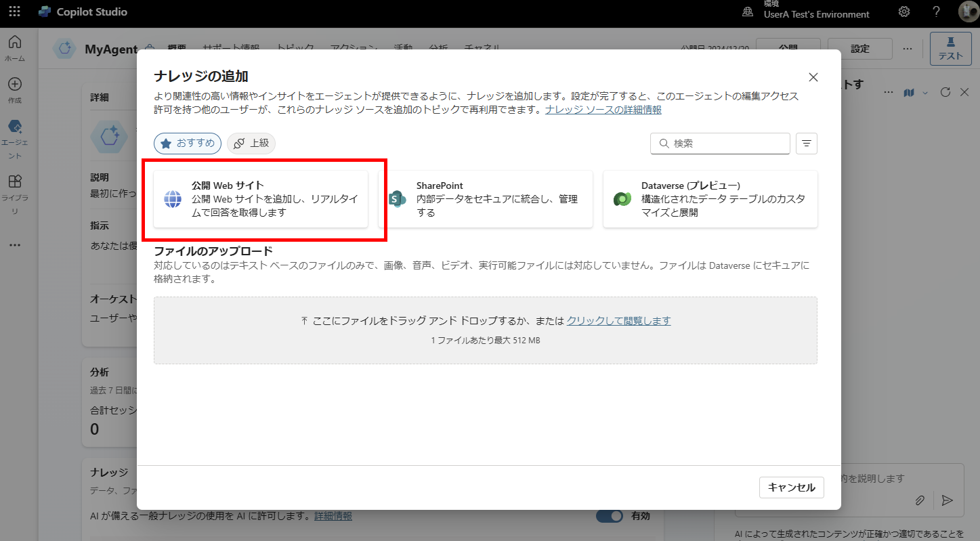980x541 pixels.
Task: Click the キャンセル button
Action: point(792,488)
